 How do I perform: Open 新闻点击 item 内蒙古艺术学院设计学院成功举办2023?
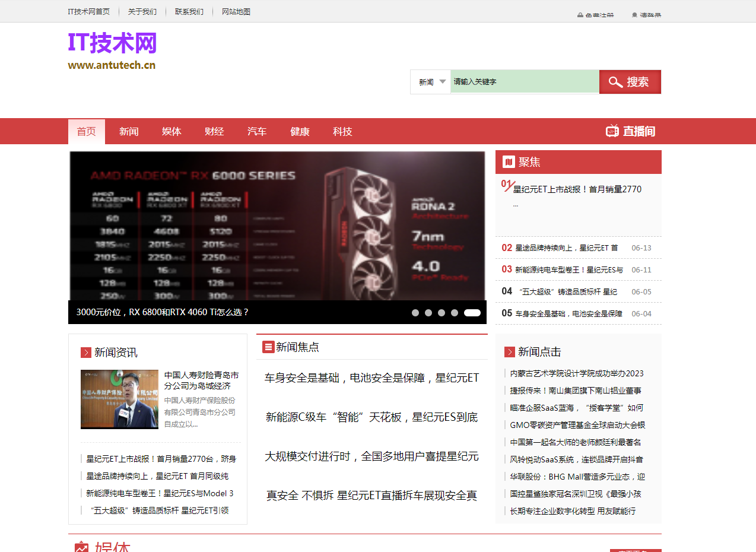(x=577, y=373)
